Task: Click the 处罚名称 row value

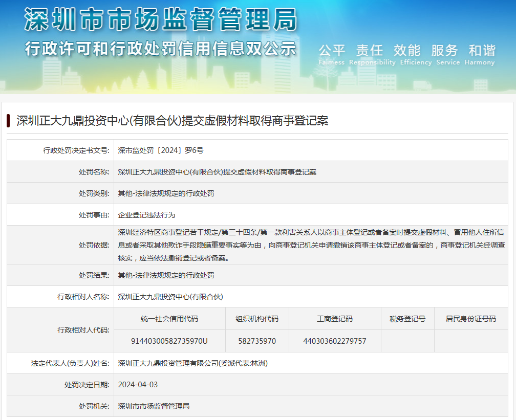Action: [x=217, y=172]
